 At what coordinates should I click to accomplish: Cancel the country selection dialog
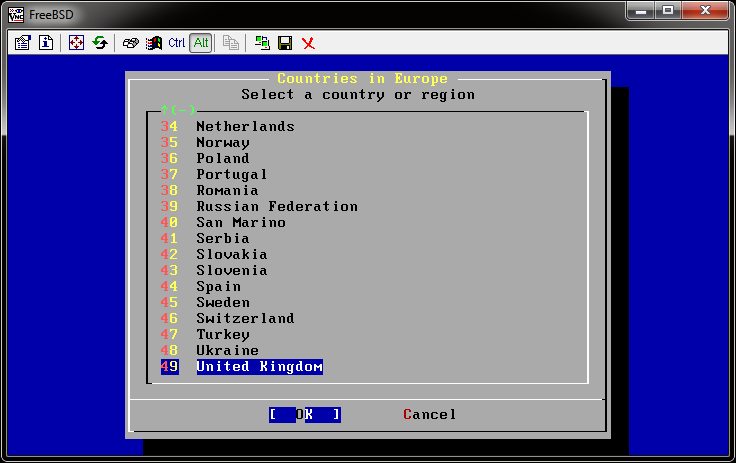pyautogui.click(x=429, y=414)
